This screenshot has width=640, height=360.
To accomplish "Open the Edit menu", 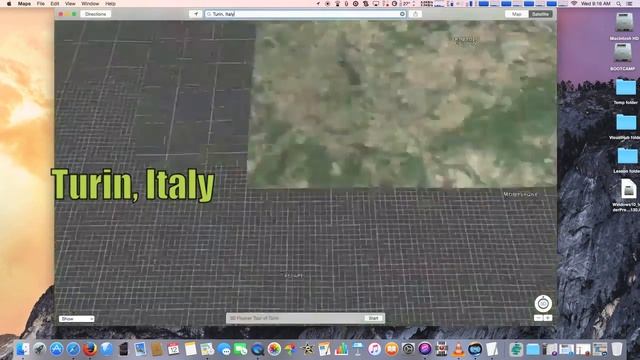I will pyautogui.click(x=55, y=4).
